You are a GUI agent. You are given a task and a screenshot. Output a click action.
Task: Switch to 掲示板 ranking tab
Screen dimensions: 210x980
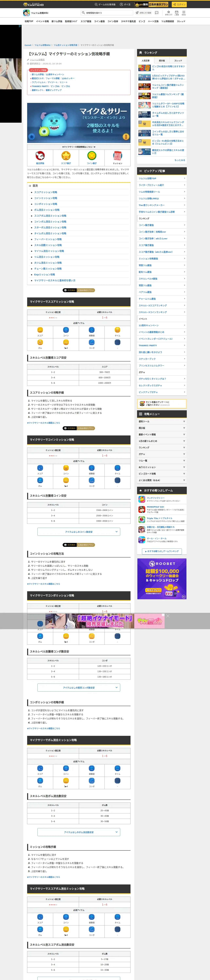pyautogui.click(x=162, y=60)
